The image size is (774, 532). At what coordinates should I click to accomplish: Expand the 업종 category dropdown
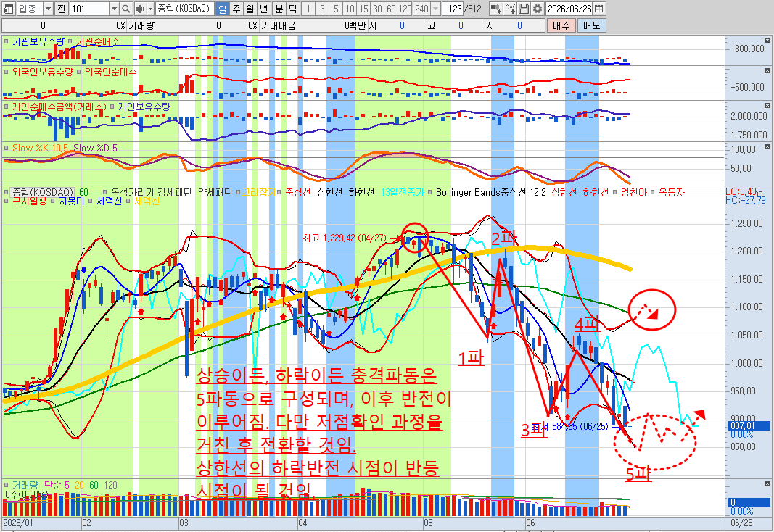click(x=48, y=9)
